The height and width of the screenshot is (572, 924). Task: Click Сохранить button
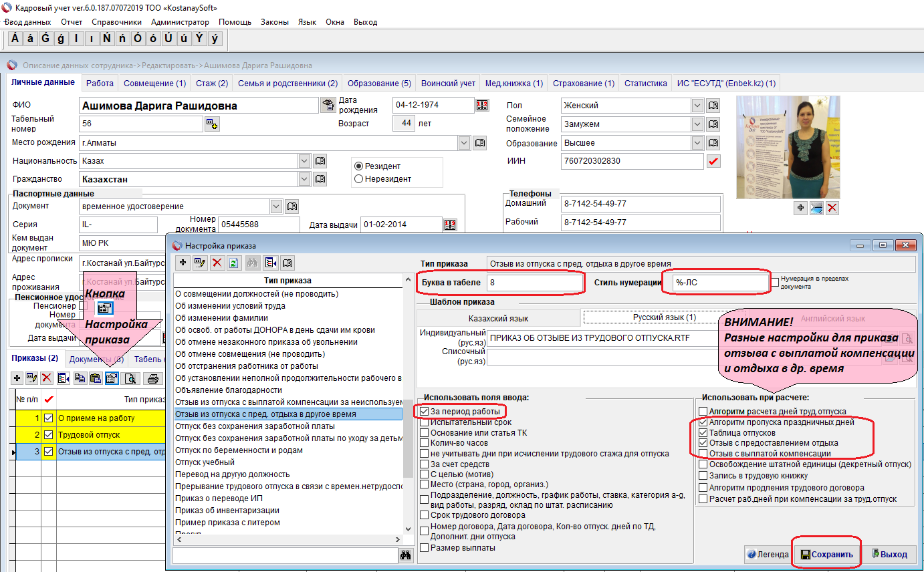827,555
